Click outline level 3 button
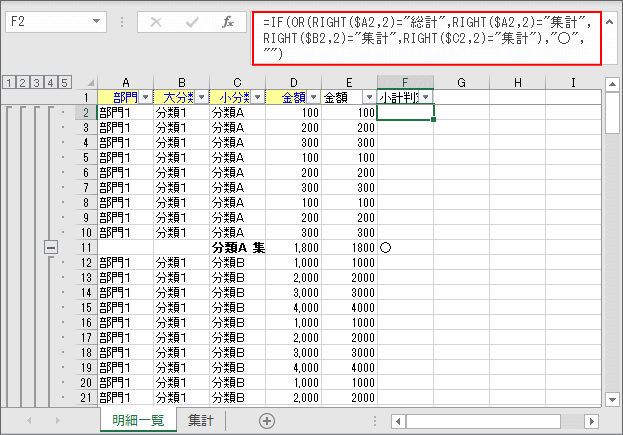Viewport: 623px width, 435px height. tap(36, 82)
